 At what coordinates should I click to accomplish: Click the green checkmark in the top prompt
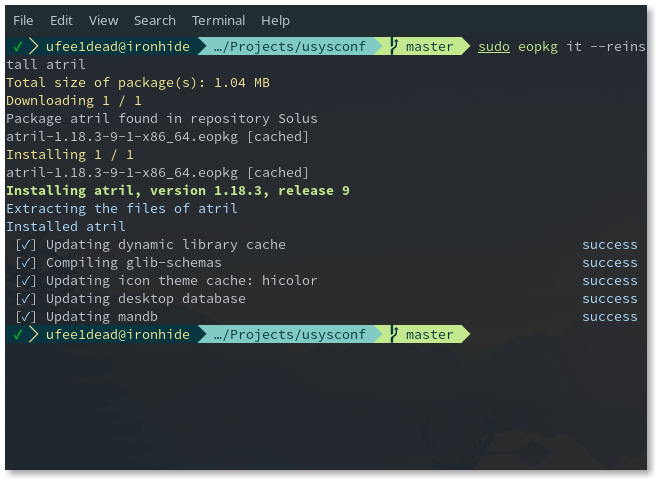18,46
